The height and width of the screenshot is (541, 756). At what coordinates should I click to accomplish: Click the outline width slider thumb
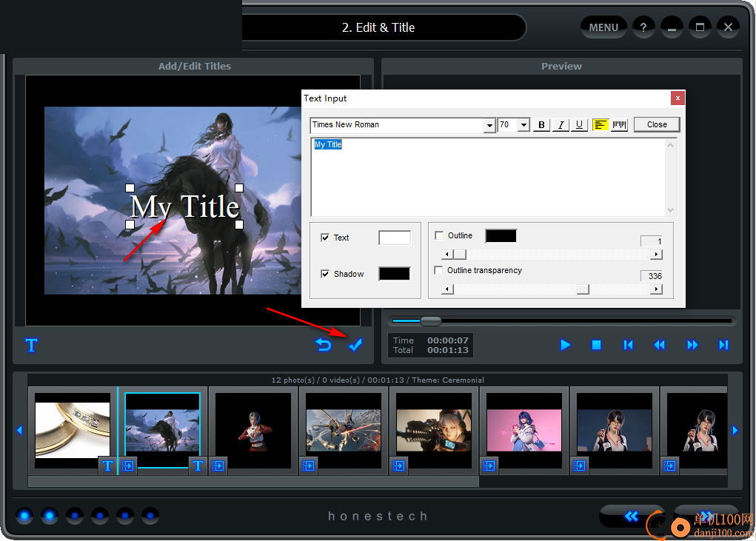pos(460,254)
